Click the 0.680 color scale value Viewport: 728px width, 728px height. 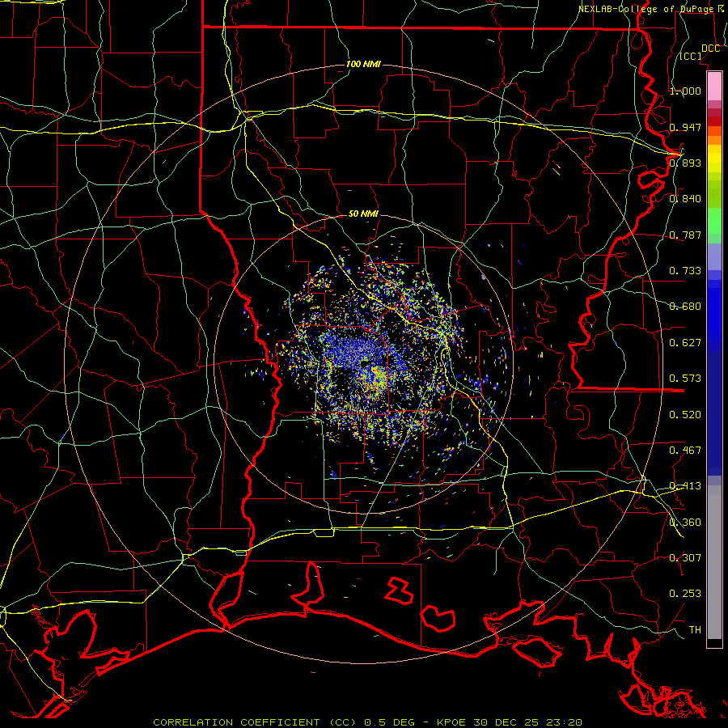point(685,306)
